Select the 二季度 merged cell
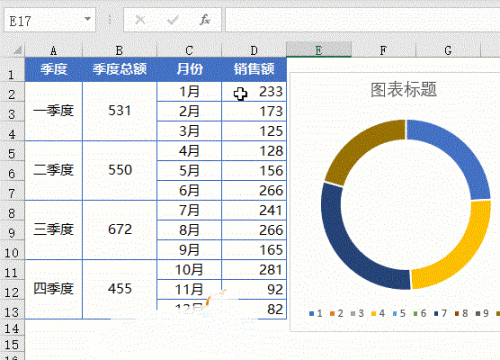This screenshot has height=360, width=500. pyautogui.click(x=53, y=170)
